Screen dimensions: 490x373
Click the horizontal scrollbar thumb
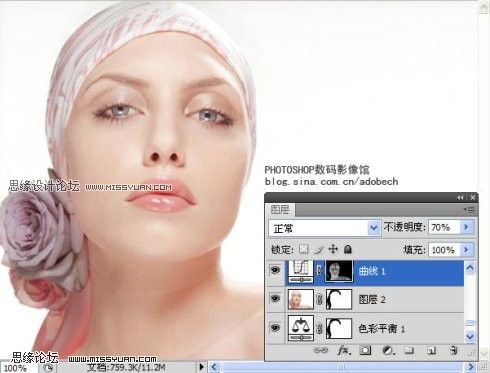tap(343, 367)
